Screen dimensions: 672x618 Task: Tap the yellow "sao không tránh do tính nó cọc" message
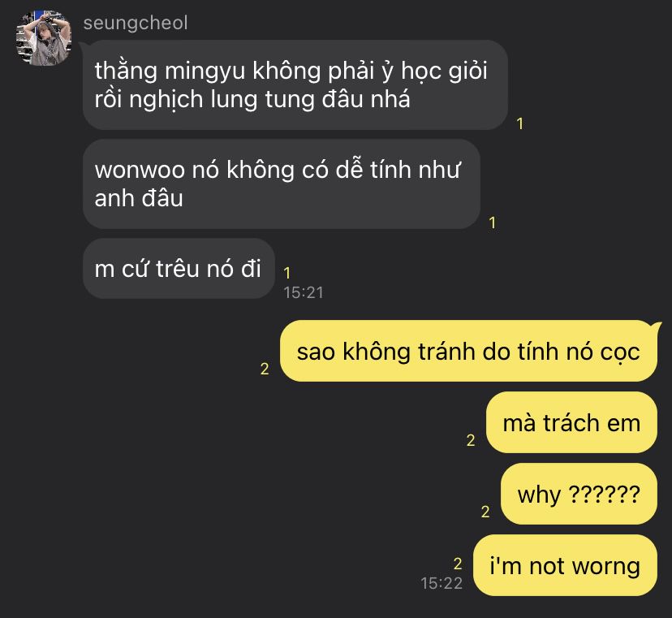(468, 352)
